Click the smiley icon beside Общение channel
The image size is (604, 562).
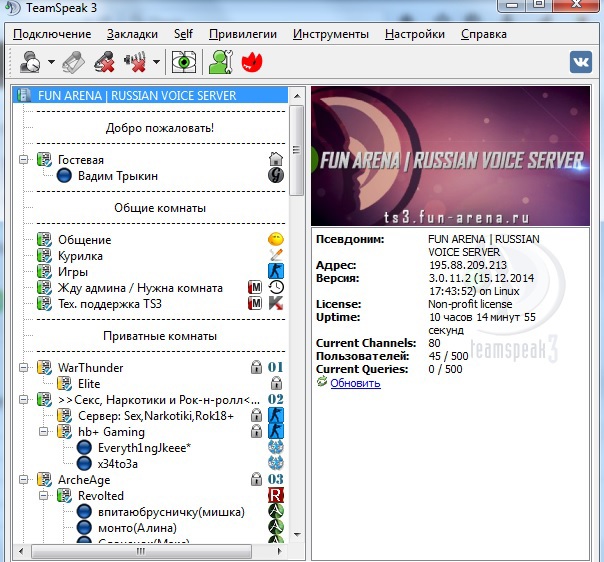[276, 239]
